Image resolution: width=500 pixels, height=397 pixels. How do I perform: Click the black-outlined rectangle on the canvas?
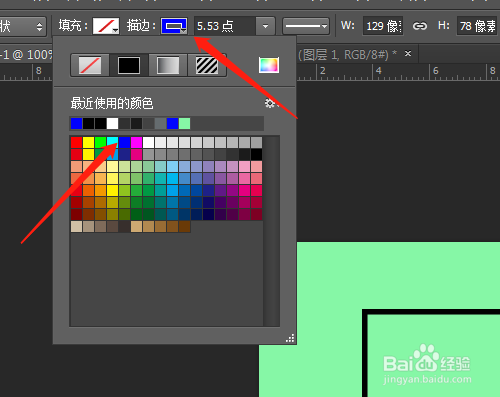pos(431,353)
